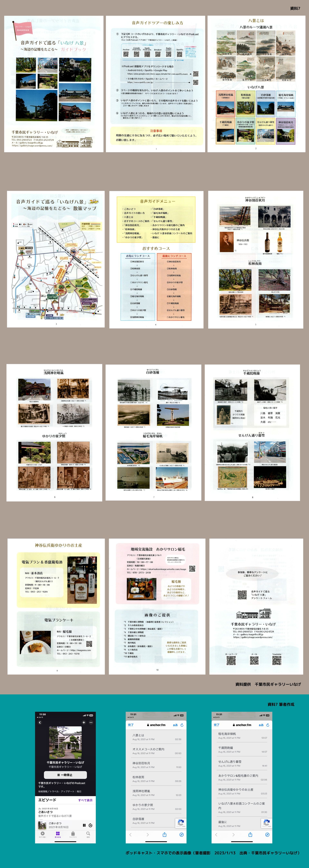
Task: Tap the plus icon to follow podcast
Action: tap(84, 722)
